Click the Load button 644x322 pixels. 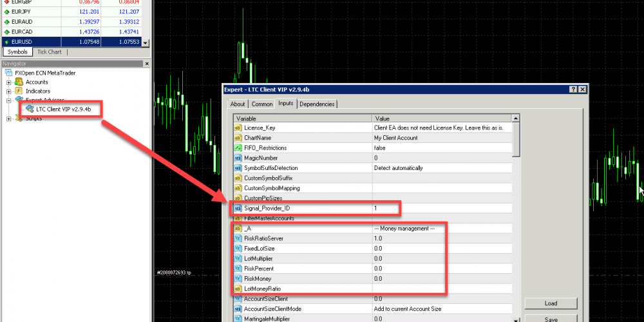coord(551,303)
